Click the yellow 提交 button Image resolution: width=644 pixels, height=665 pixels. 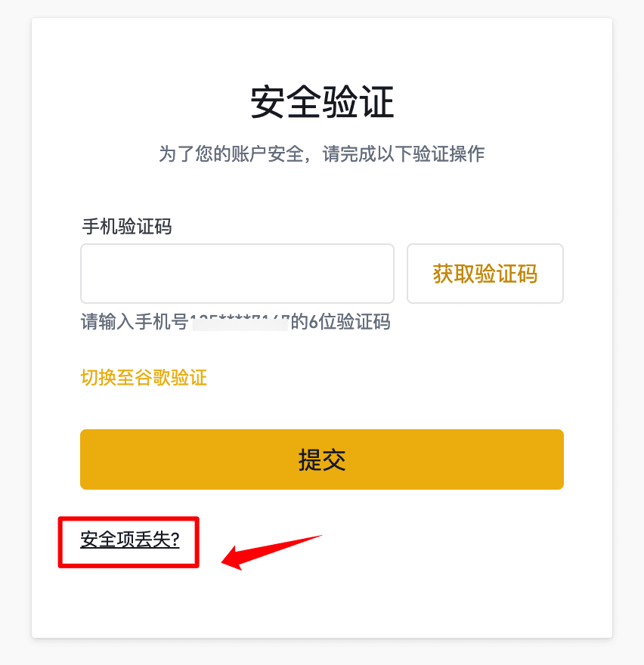322,459
